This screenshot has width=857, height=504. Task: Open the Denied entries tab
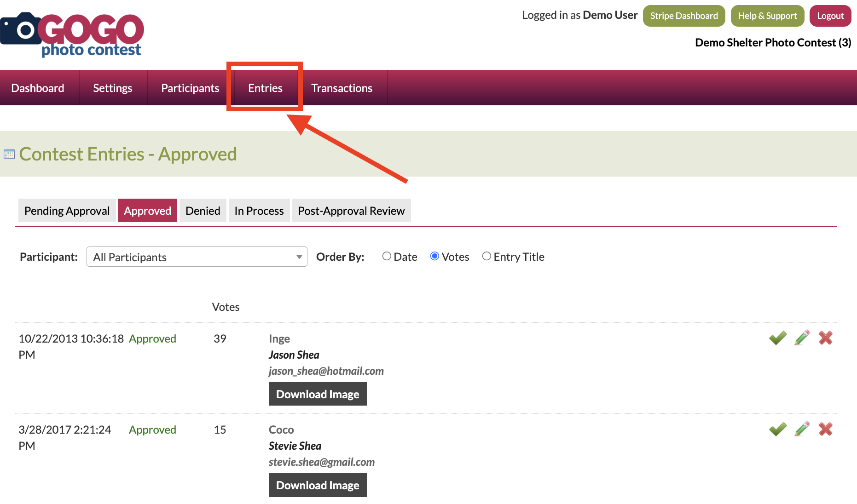(203, 211)
